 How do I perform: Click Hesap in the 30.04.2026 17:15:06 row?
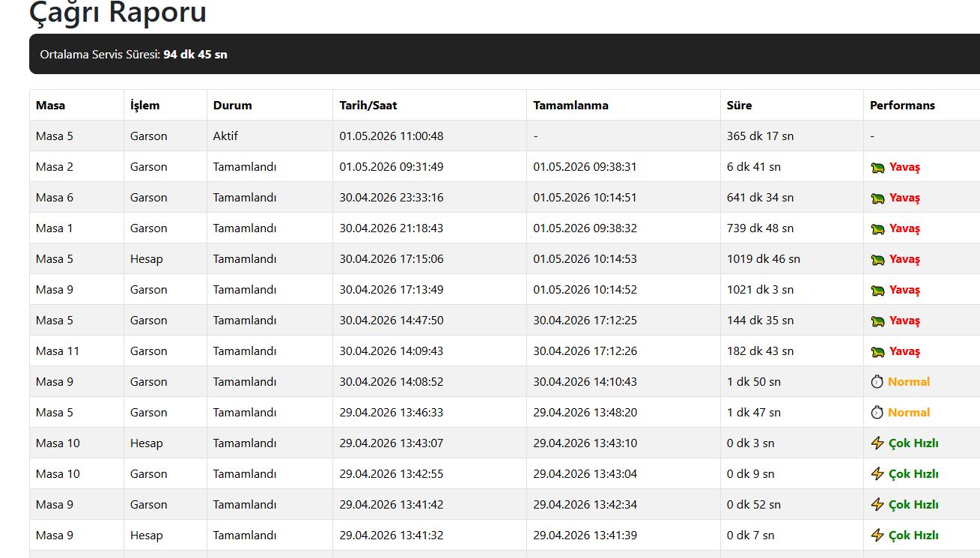[147, 259]
